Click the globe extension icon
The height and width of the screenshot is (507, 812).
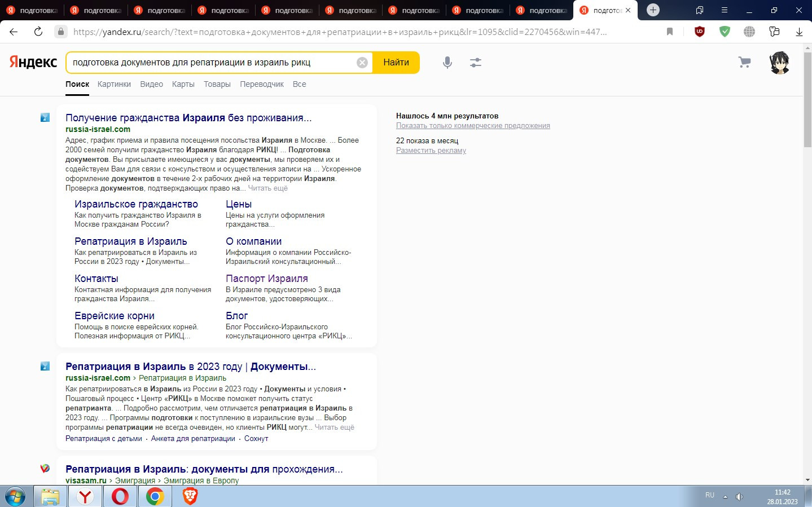tap(749, 32)
